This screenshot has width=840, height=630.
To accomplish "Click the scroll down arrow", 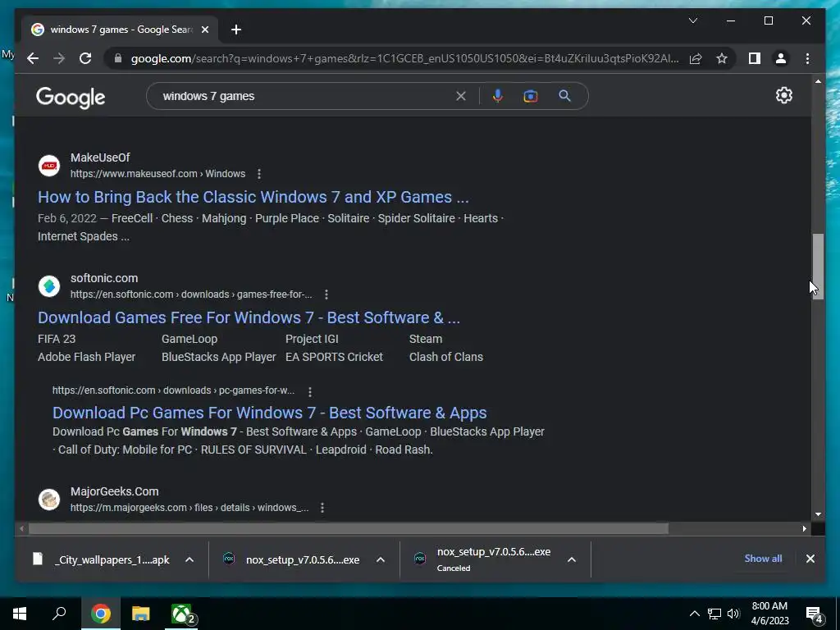I will point(818,514).
